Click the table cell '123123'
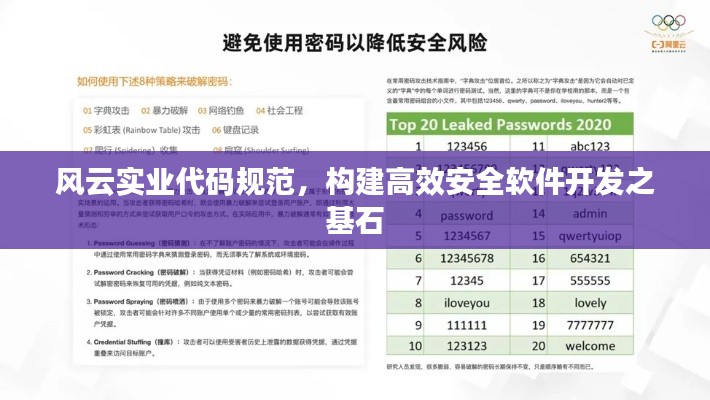 tap(467, 347)
